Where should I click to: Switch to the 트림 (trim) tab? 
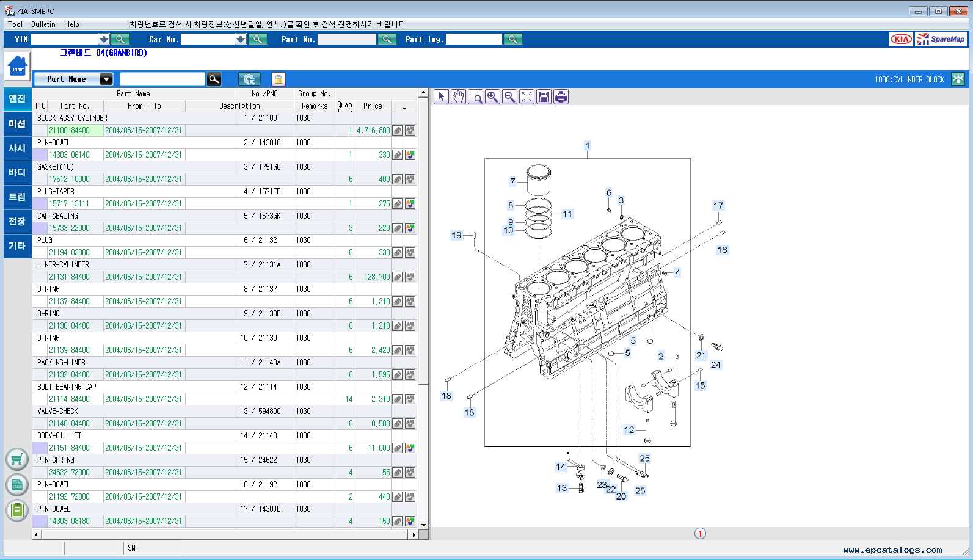[17, 197]
